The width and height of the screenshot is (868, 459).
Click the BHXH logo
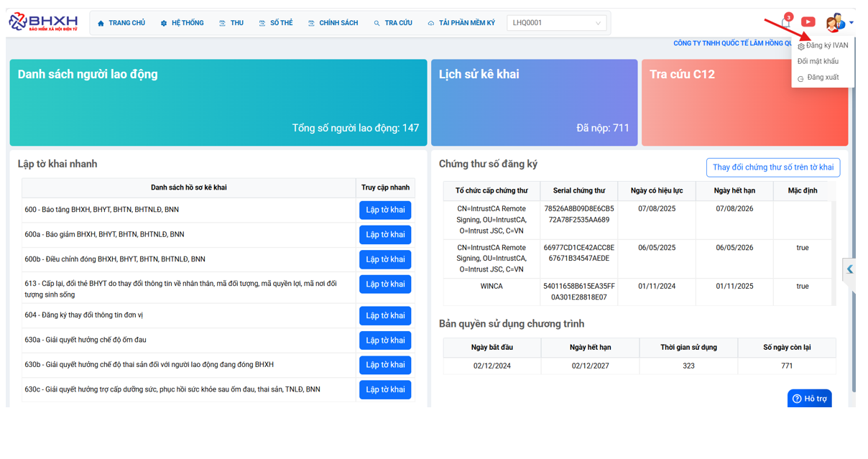[x=43, y=22]
